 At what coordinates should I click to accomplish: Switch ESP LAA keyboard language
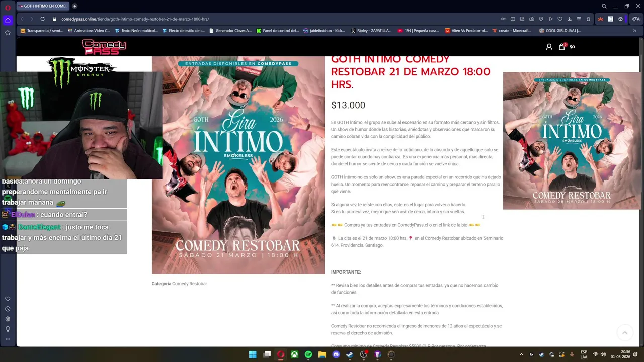584,354
